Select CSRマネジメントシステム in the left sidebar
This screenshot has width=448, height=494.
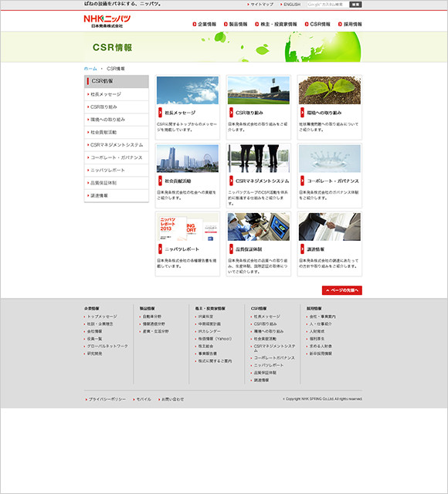[117, 145]
